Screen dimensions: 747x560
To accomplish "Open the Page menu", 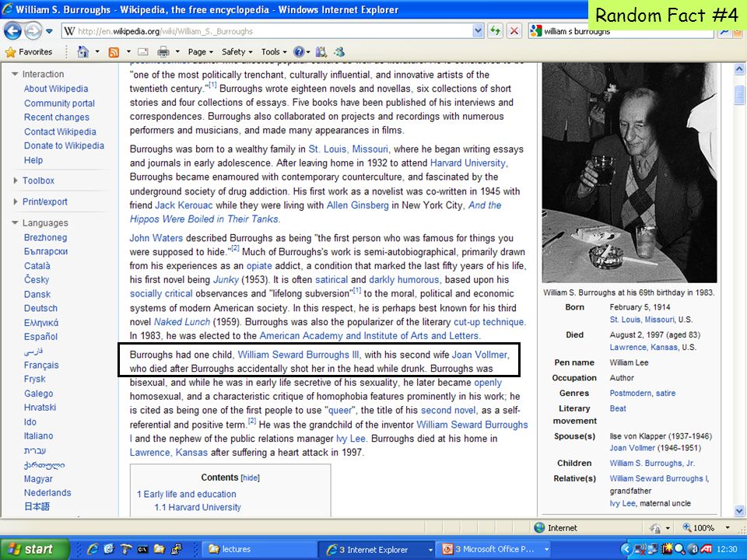I will pyautogui.click(x=200, y=52).
